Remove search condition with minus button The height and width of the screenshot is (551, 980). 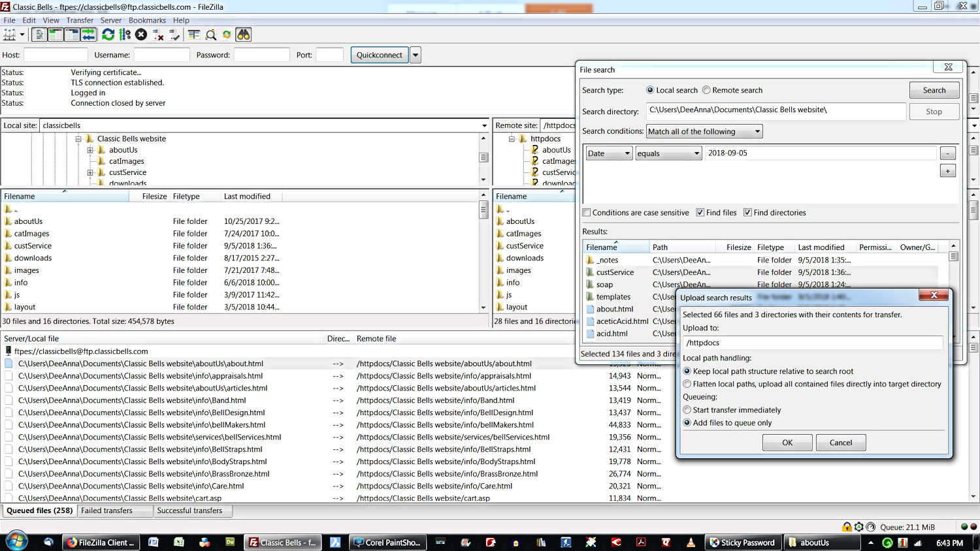tap(947, 153)
